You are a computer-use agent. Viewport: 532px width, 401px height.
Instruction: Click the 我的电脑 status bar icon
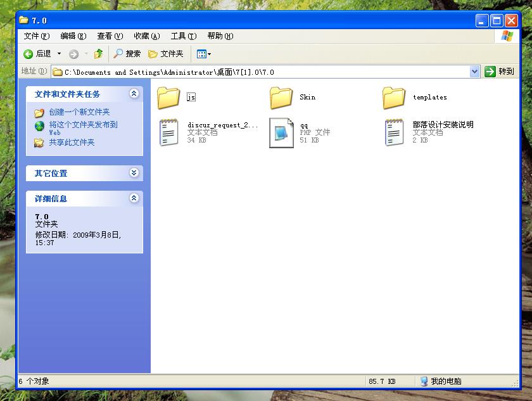424,381
